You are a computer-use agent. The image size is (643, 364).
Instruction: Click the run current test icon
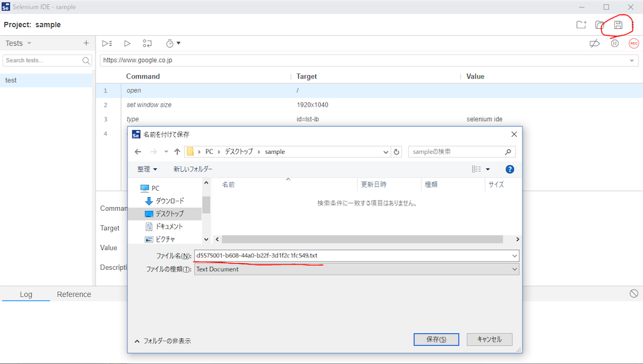127,43
